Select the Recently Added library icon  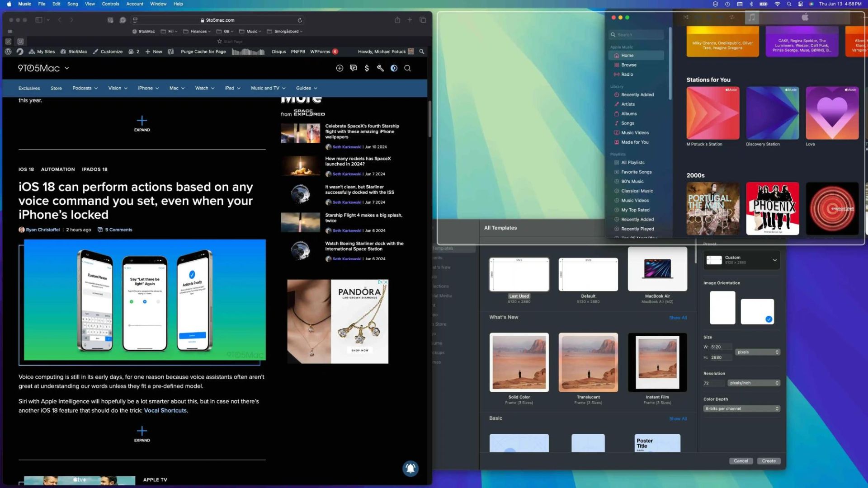coord(617,95)
